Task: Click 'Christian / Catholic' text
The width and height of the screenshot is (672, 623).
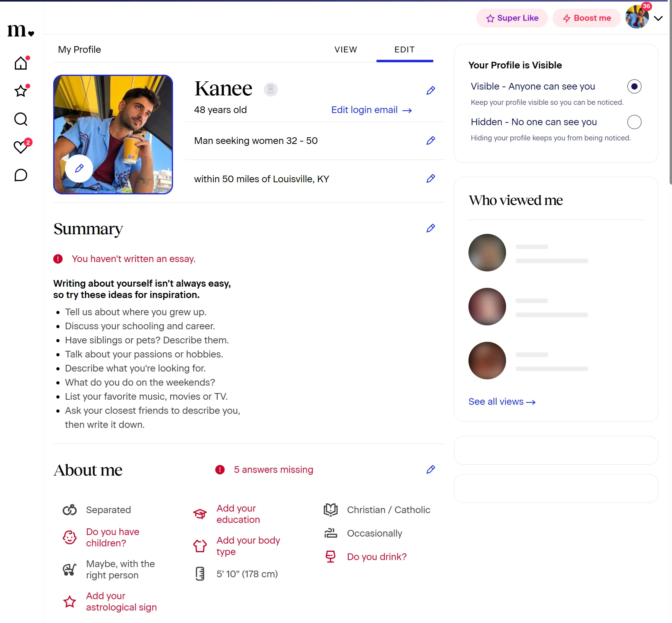Action: [389, 510]
